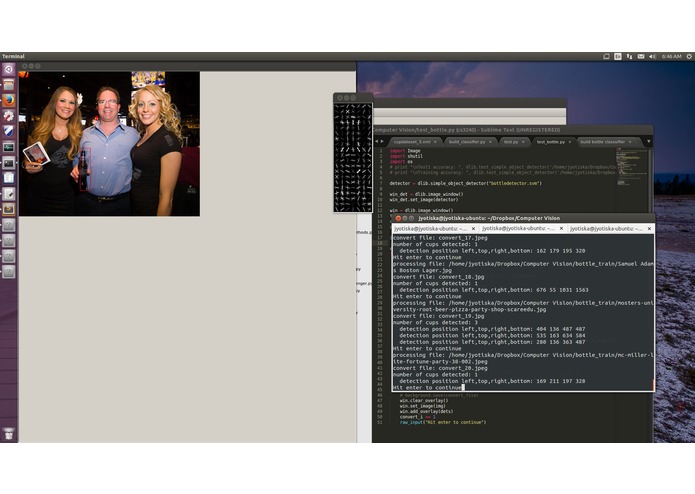Image resolution: width=695 pixels, height=494 pixels.
Task: Open System Settings wrench icon in launcher
Action: [8, 116]
